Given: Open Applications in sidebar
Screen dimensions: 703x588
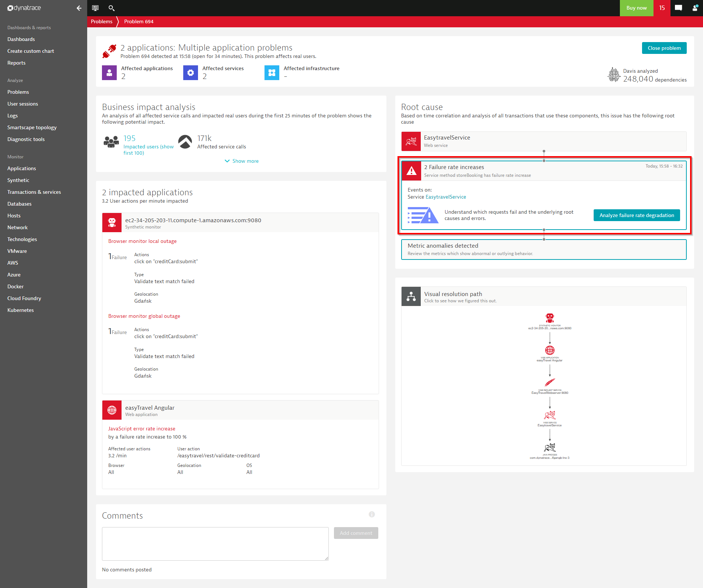Looking at the screenshot, I should pyautogui.click(x=21, y=168).
